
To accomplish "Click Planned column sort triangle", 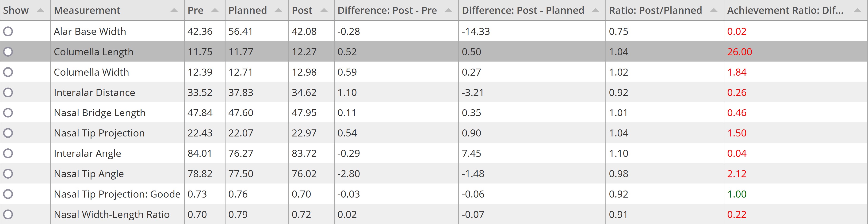I will (278, 11).
